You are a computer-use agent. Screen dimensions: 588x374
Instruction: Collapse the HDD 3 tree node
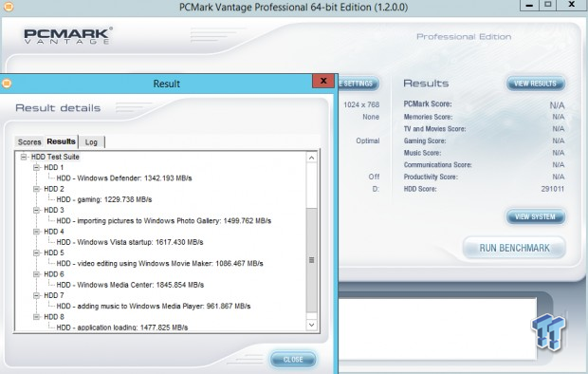36,211
